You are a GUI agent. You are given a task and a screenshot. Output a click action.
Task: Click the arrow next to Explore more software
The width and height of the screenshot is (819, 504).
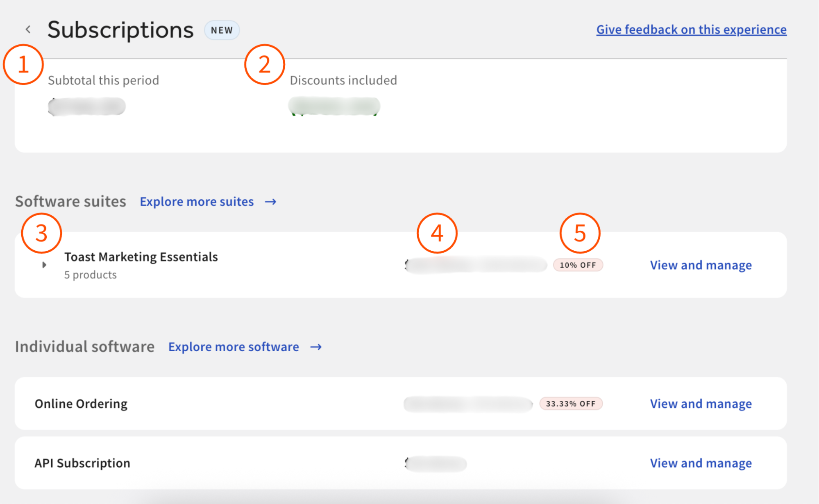(x=316, y=347)
